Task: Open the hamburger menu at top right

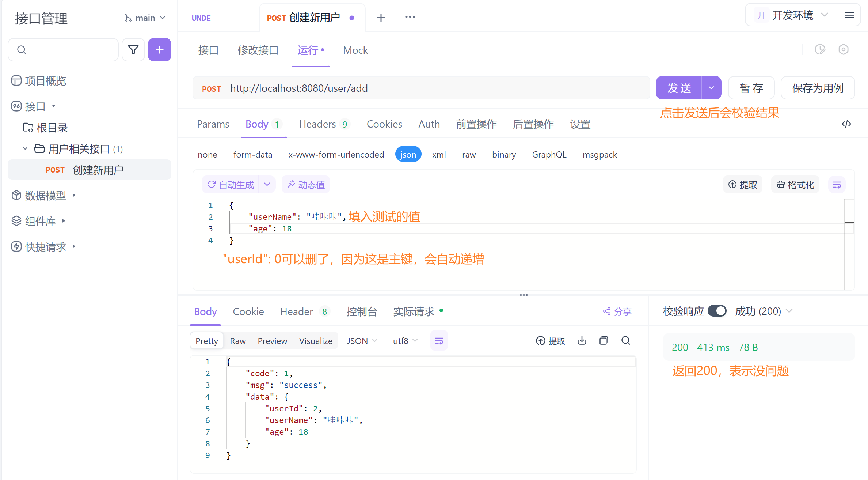Action: tap(849, 15)
